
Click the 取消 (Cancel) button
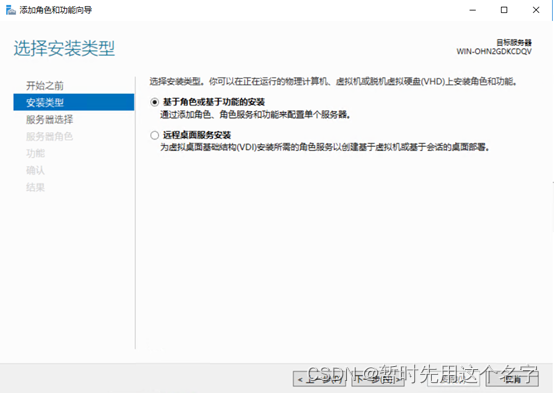512,379
